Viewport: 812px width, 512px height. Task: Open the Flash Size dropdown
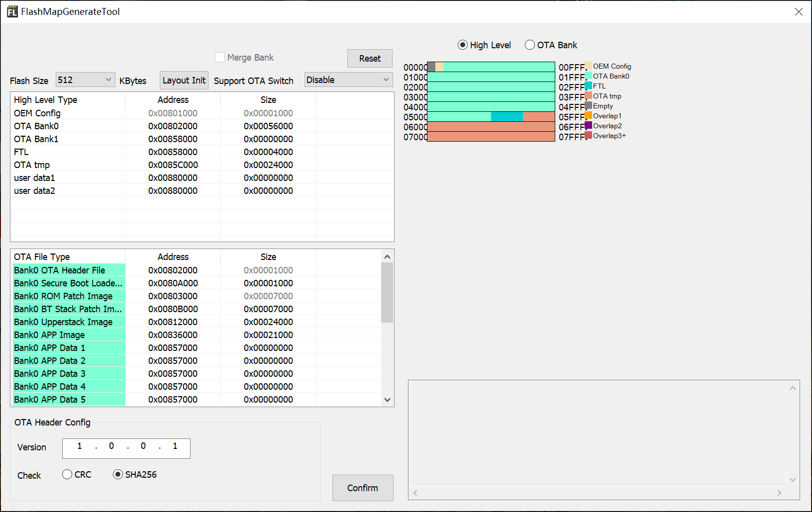coord(85,80)
